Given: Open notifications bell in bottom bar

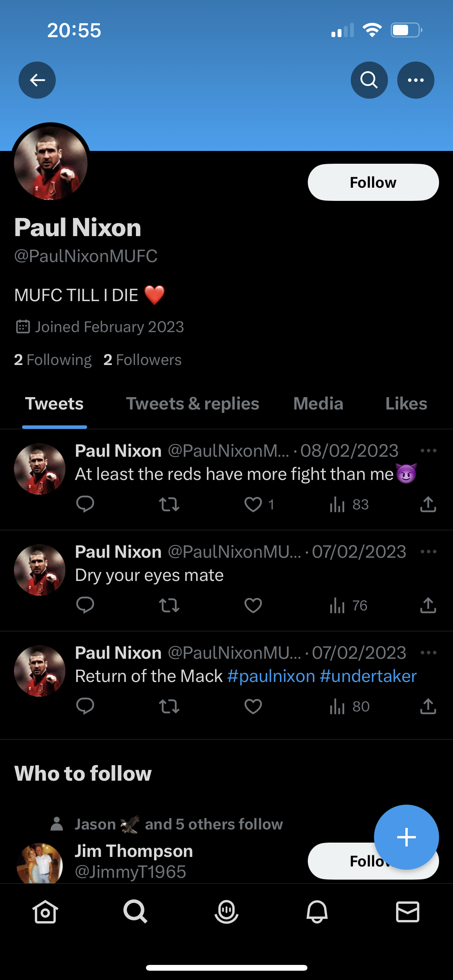Looking at the screenshot, I should point(317,912).
